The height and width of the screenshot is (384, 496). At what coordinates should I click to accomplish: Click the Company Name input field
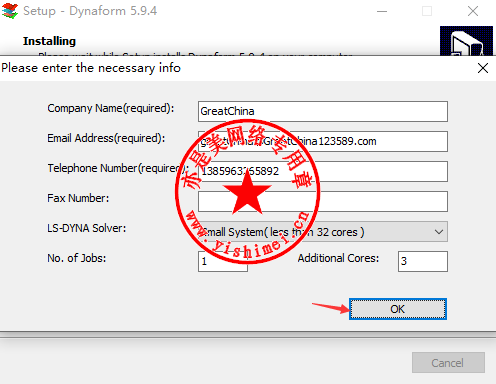tap(323, 111)
